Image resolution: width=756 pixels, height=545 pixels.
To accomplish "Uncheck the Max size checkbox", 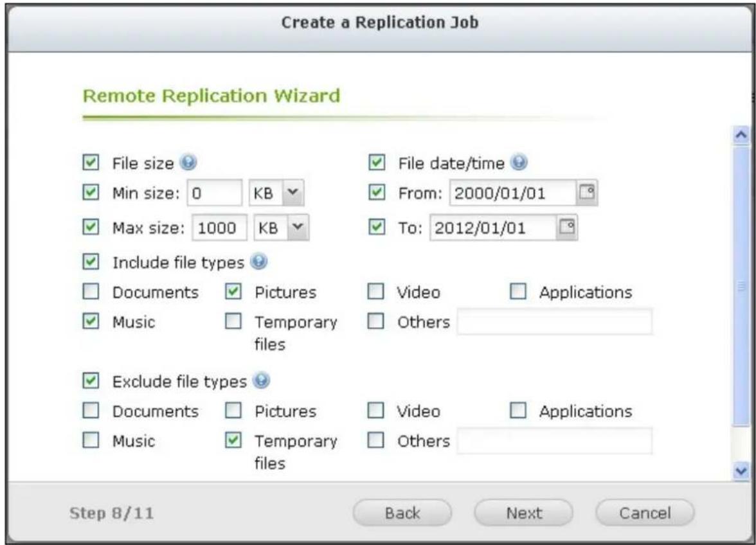I will pos(91,227).
